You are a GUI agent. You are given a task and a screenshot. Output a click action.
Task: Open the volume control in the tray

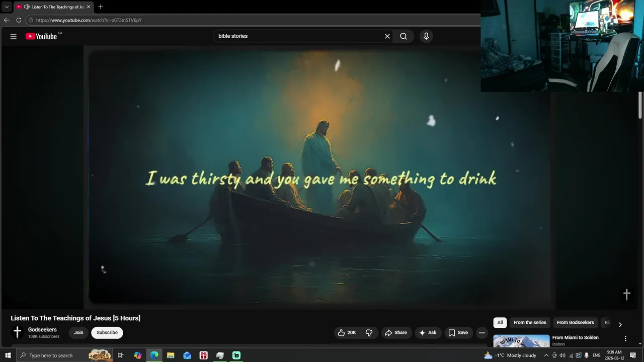pos(562,355)
